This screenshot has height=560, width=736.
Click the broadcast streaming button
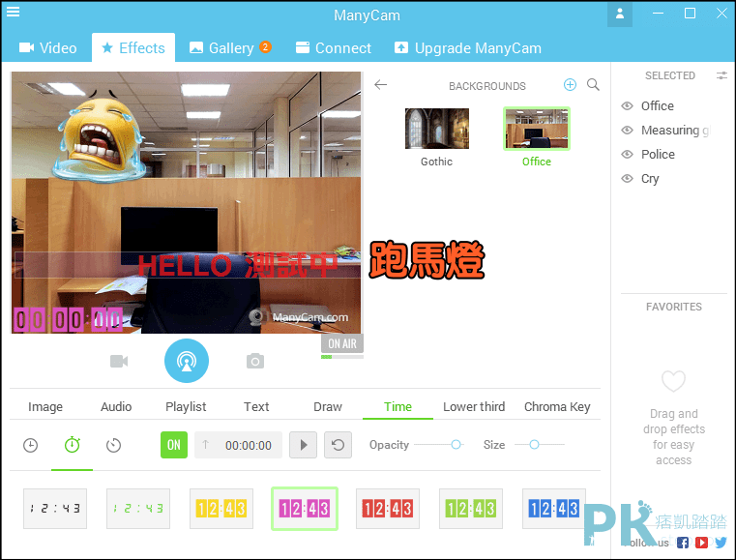[x=187, y=361]
